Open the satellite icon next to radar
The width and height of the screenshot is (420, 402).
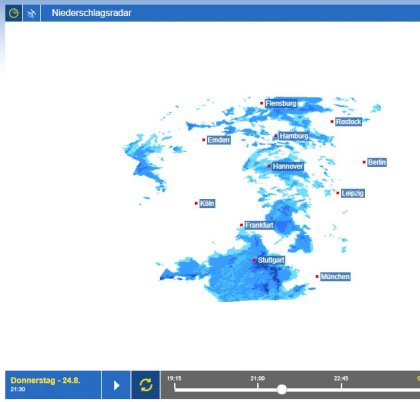pos(32,13)
